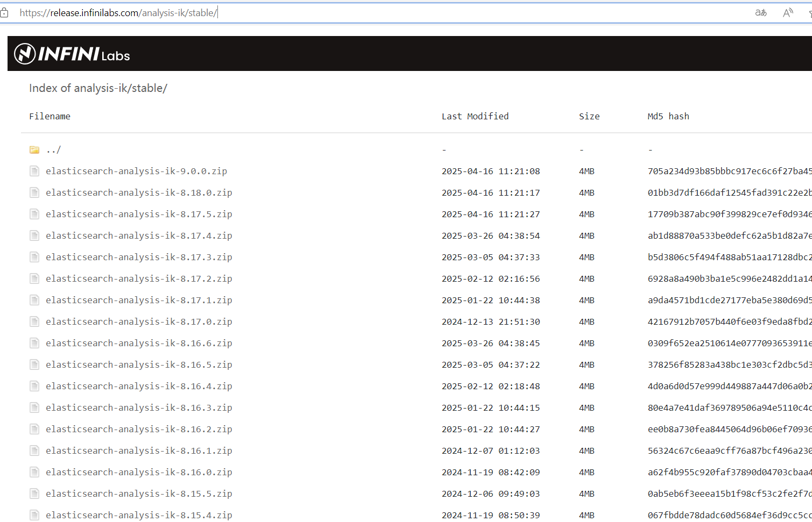
Task: Focus the browser address bar URL
Action: pos(118,12)
